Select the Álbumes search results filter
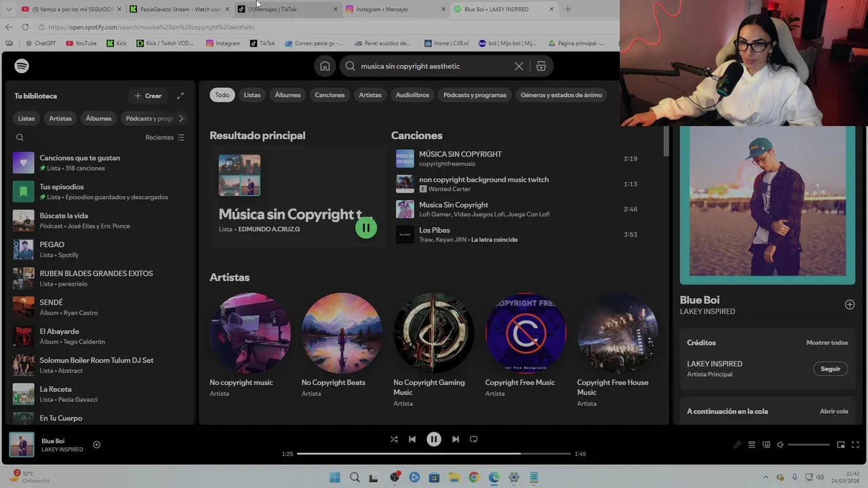This screenshot has width=868, height=488. pyautogui.click(x=288, y=95)
